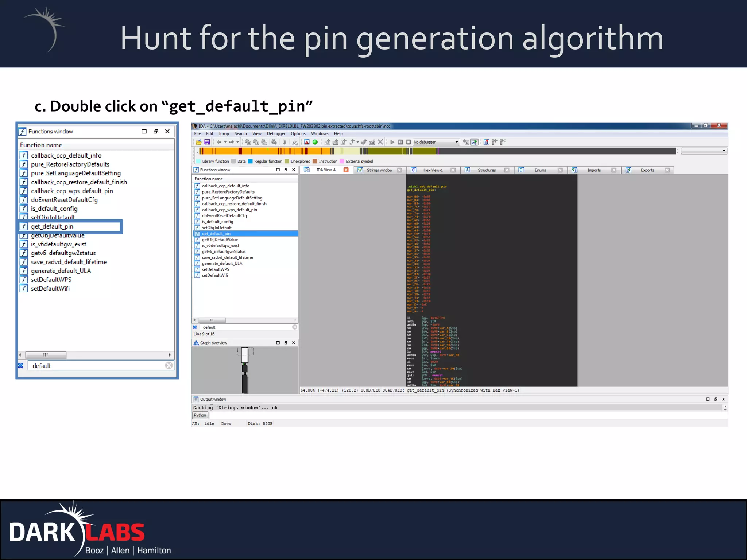This screenshot has width=747, height=560.
Task: Close the red-marked IDA View-A tab
Action: pos(346,170)
